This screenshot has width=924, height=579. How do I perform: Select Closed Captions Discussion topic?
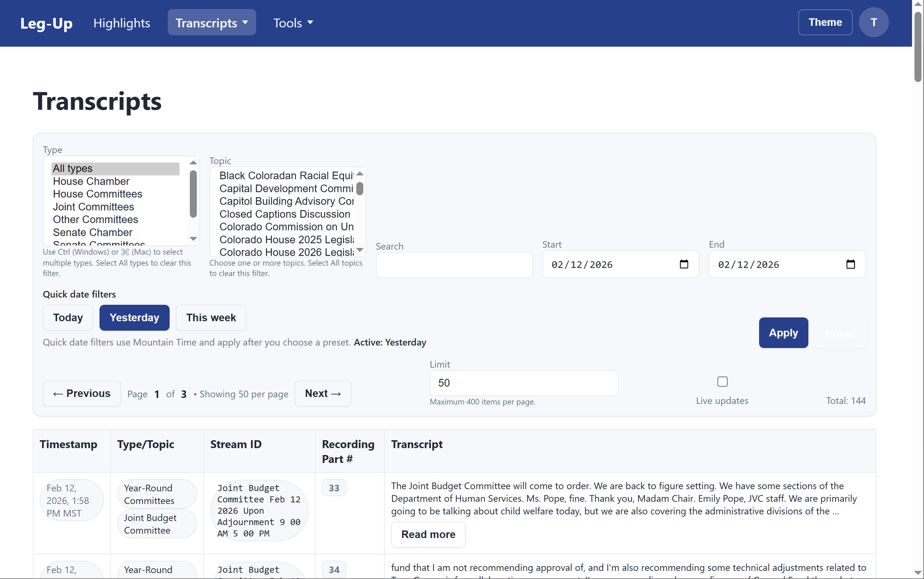pyautogui.click(x=284, y=214)
